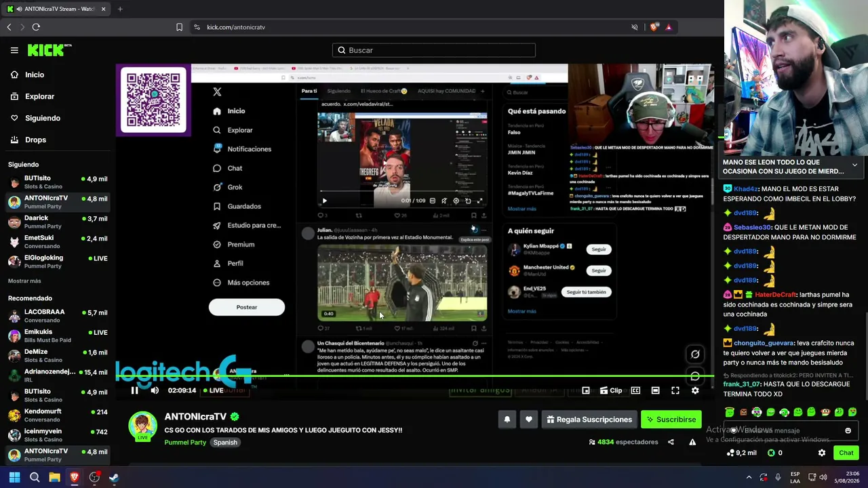
Task: Open the emoji picker in chat input
Action: click(x=848, y=430)
